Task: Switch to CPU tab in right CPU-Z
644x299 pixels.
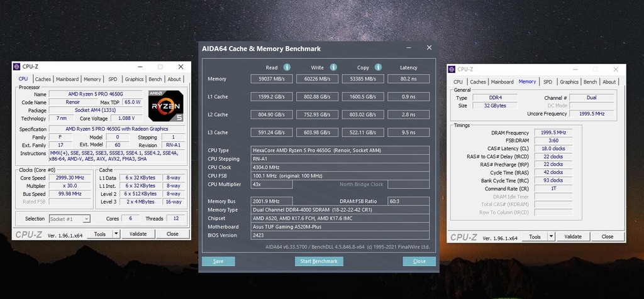Action: click(x=458, y=82)
